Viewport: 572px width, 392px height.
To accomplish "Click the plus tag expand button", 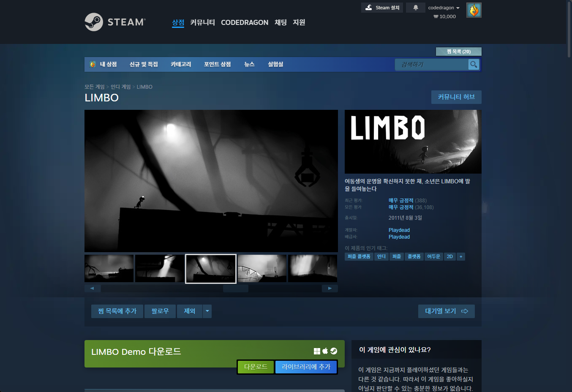I will pyautogui.click(x=461, y=257).
